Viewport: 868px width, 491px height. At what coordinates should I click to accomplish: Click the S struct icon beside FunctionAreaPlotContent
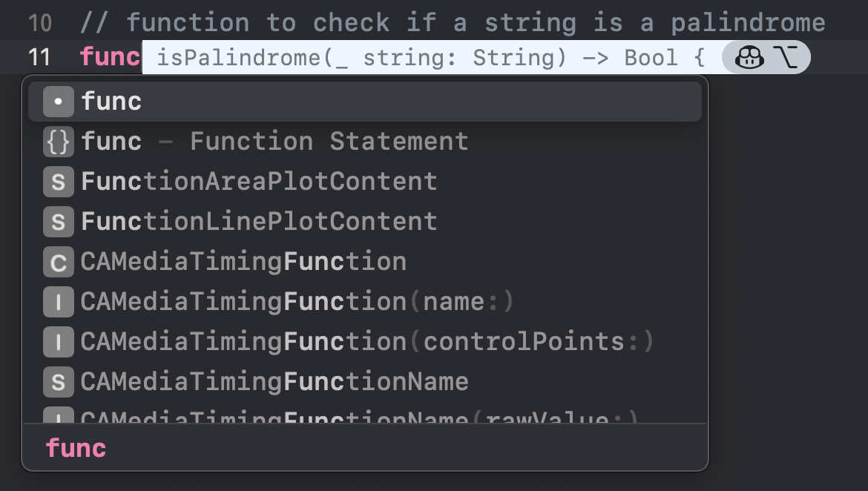(x=59, y=181)
